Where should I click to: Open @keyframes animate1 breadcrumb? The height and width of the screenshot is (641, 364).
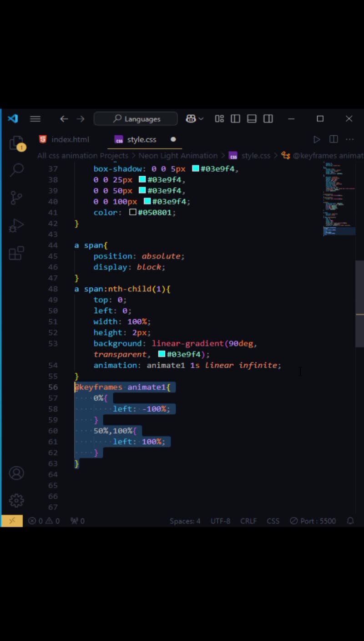click(x=322, y=156)
